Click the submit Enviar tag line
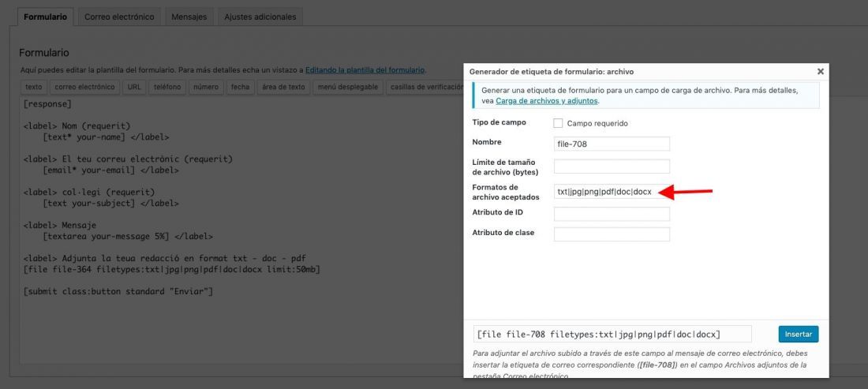Screen dimensions: 868x389 pyautogui.click(x=118, y=292)
